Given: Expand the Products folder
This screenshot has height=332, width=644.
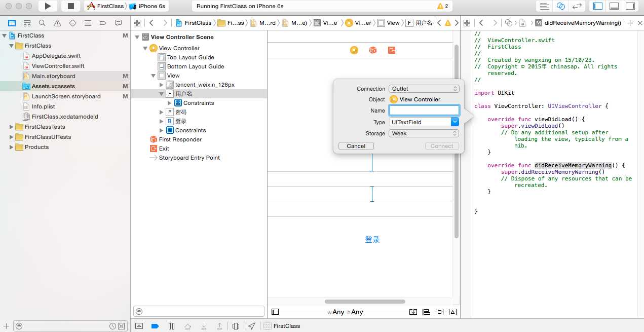Looking at the screenshot, I should tap(11, 147).
